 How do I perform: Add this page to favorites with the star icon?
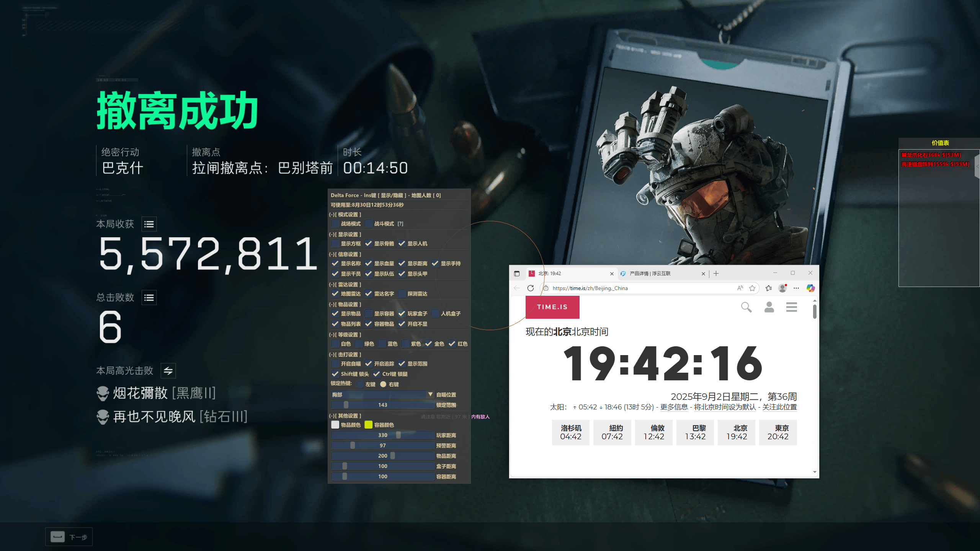point(752,288)
